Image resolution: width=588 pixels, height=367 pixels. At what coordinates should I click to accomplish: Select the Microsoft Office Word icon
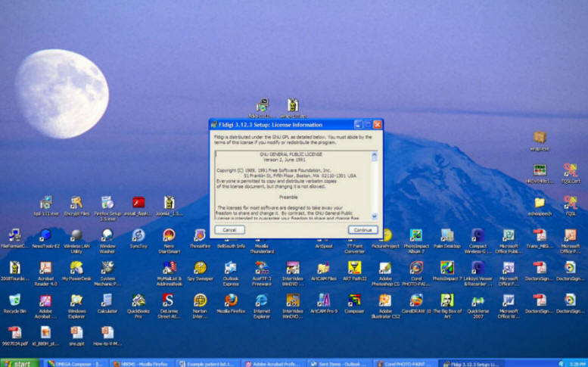click(509, 306)
